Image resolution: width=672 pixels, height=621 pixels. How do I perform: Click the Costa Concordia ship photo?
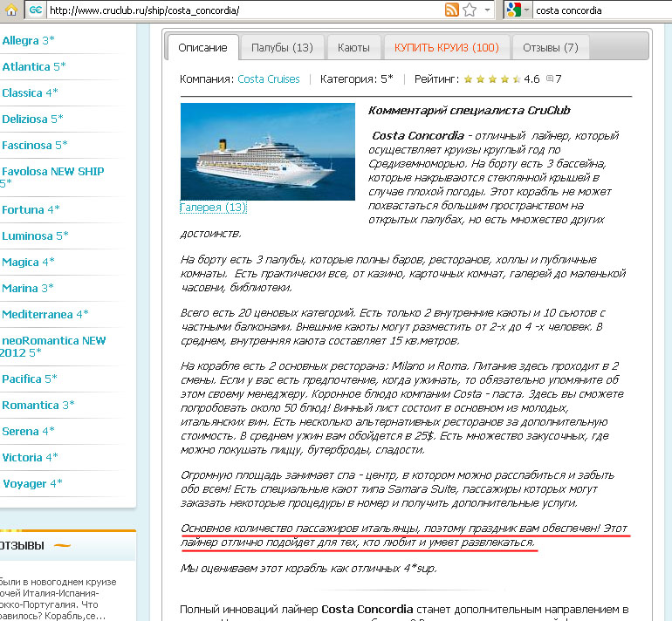point(267,151)
